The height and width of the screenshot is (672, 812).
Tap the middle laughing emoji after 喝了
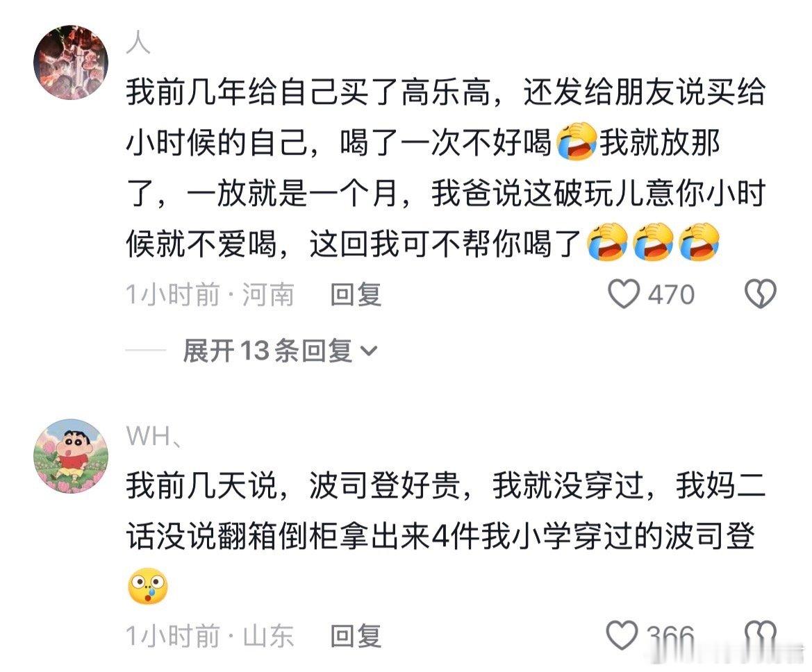coord(653,242)
